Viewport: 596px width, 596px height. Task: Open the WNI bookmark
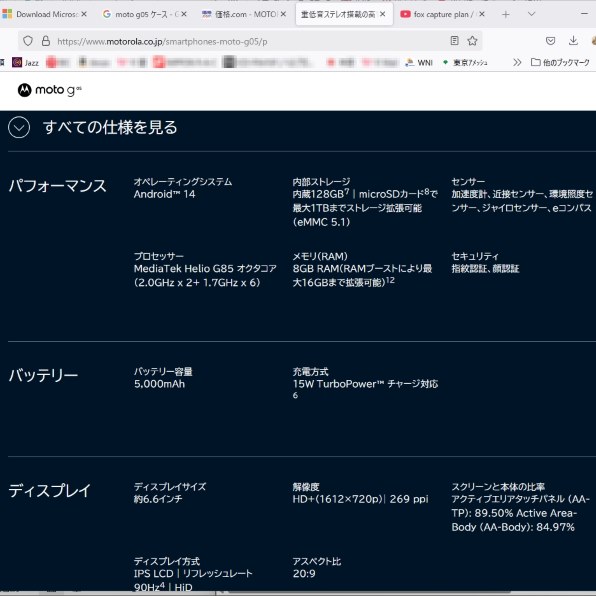[419, 62]
